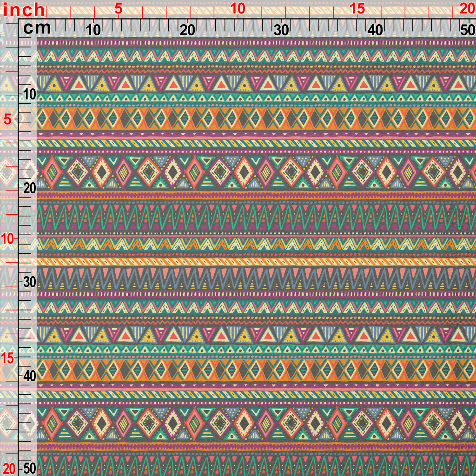The width and height of the screenshot is (476, 476).
Task: Select the 50 on left cm ruler
Action: [x=30, y=468]
